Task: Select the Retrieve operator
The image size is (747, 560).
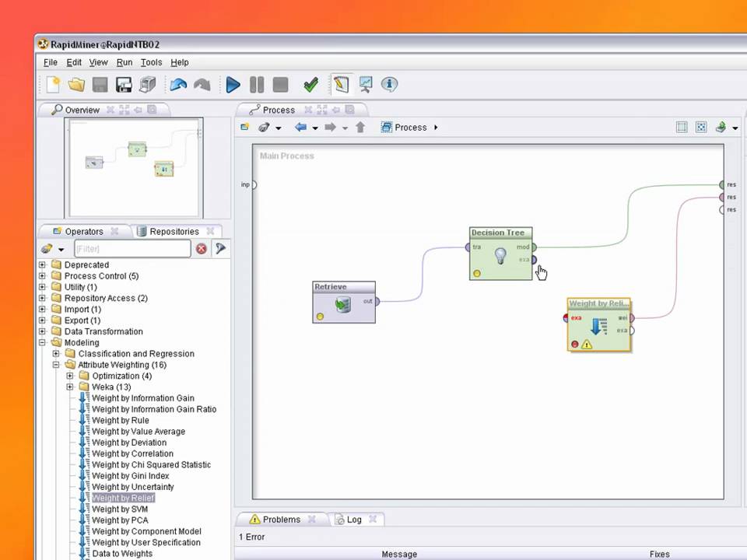Action: 344,303
